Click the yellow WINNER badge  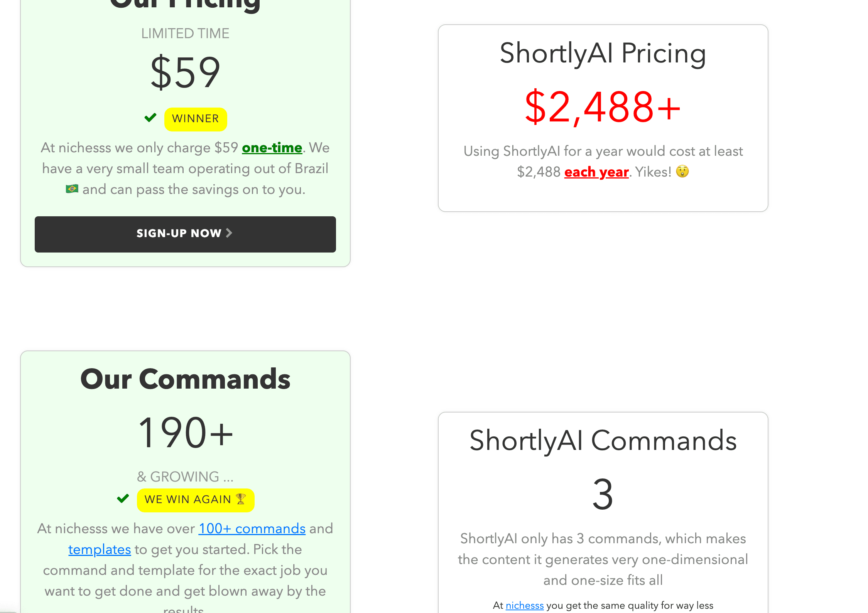(x=196, y=119)
